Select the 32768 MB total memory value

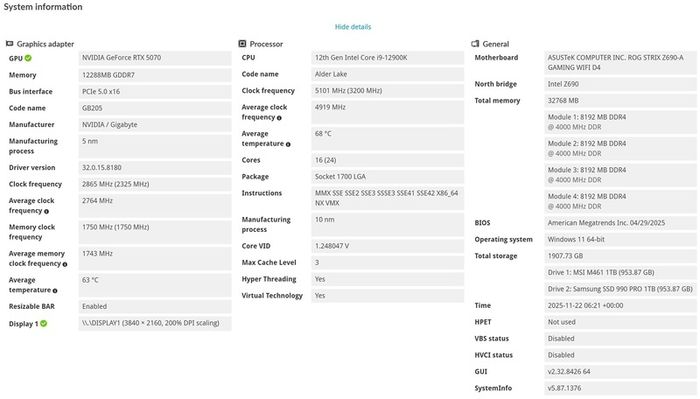coord(621,100)
